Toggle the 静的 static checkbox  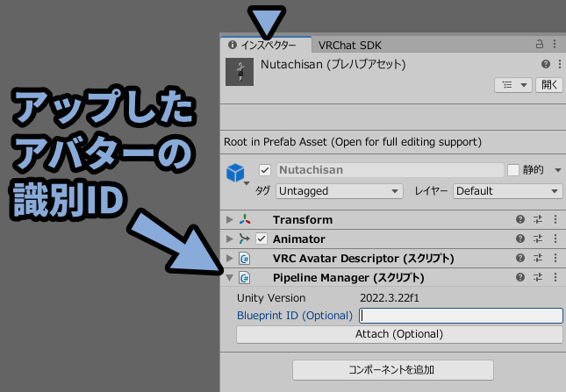tap(513, 170)
